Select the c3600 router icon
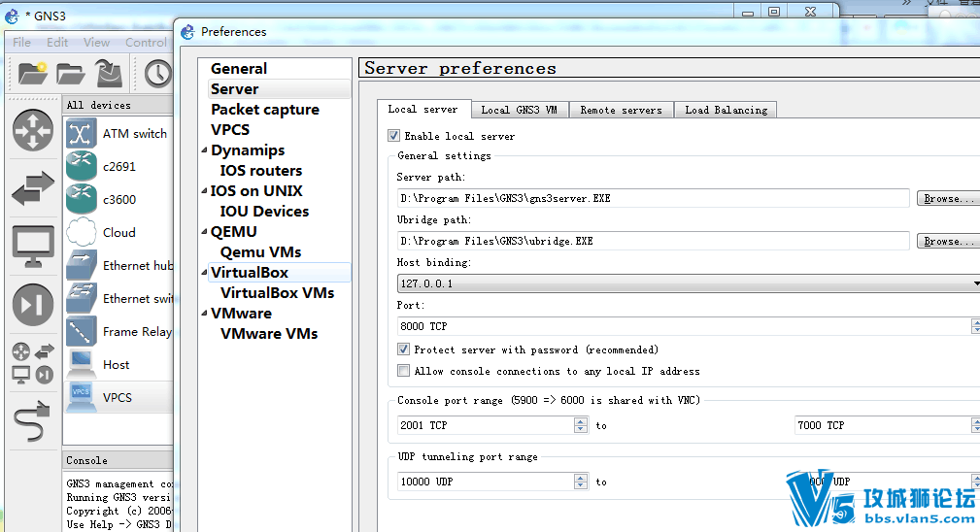 (82, 199)
